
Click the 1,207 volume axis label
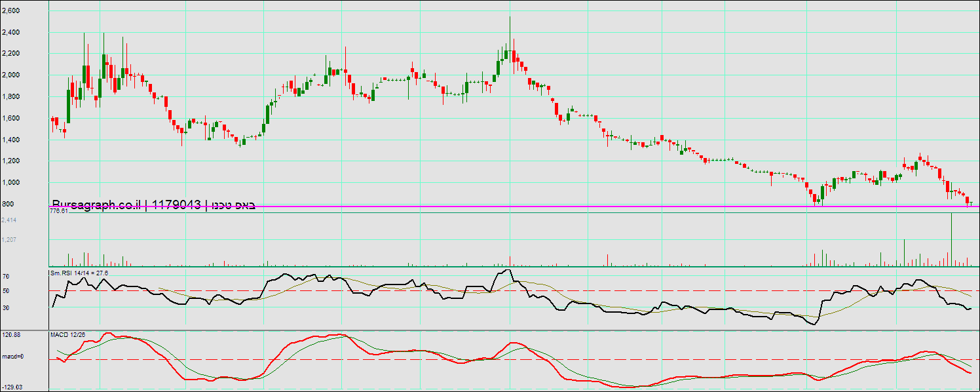pyautogui.click(x=9, y=240)
